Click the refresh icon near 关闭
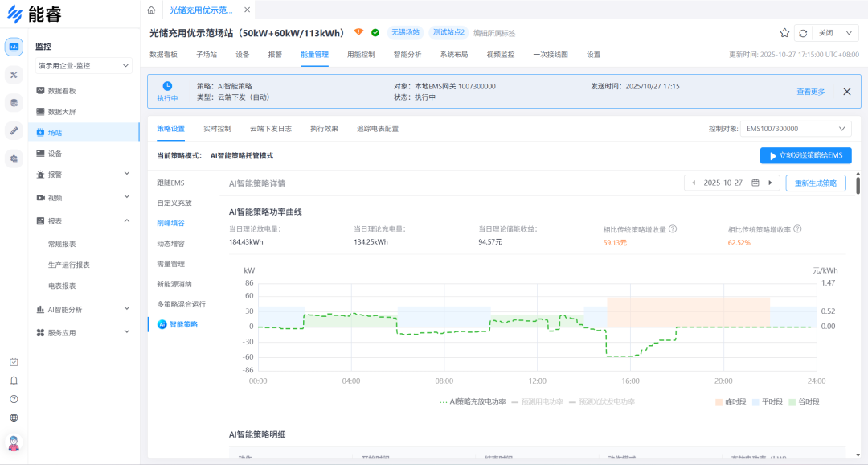The height and width of the screenshot is (465, 868). [802, 32]
